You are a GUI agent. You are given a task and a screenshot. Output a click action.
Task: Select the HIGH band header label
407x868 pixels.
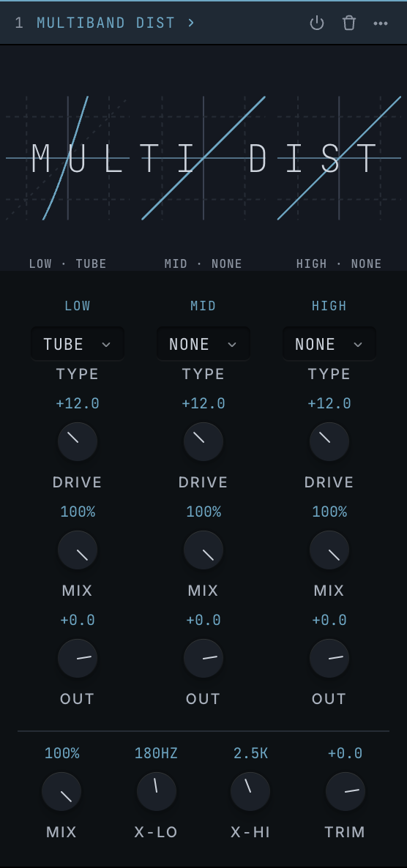coord(329,306)
